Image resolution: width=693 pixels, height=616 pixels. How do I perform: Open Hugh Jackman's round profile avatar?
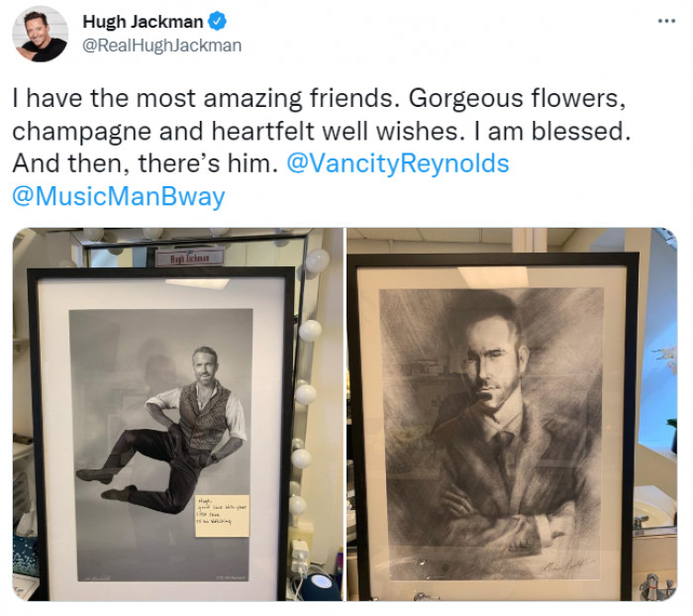tap(41, 34)
